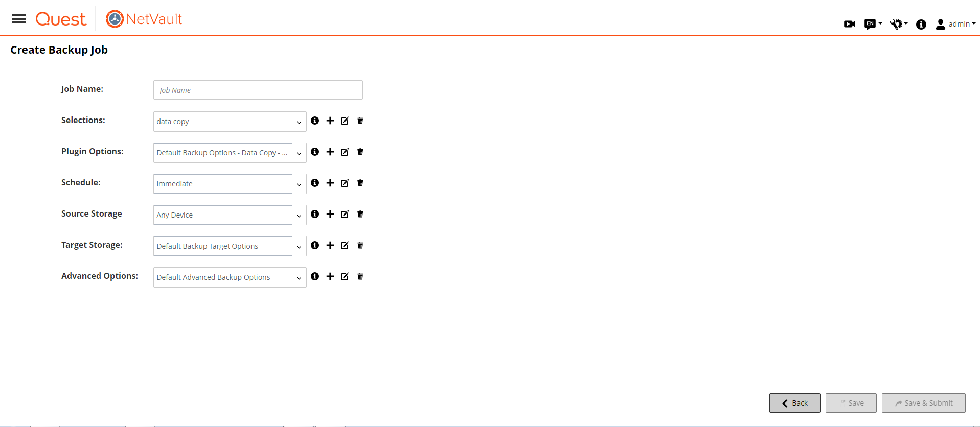Show info for Plugin Options set
This screenshot has width=980, height=427.
pos(315,152)
